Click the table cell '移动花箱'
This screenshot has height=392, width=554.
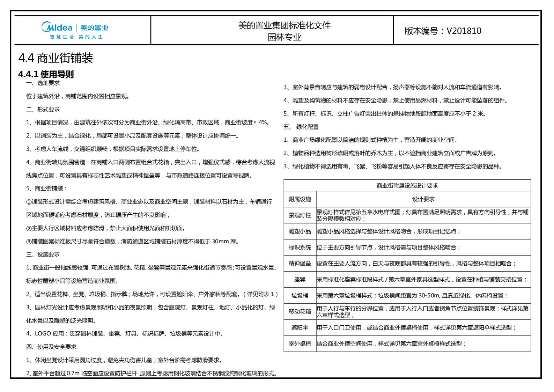pos(300,312)
